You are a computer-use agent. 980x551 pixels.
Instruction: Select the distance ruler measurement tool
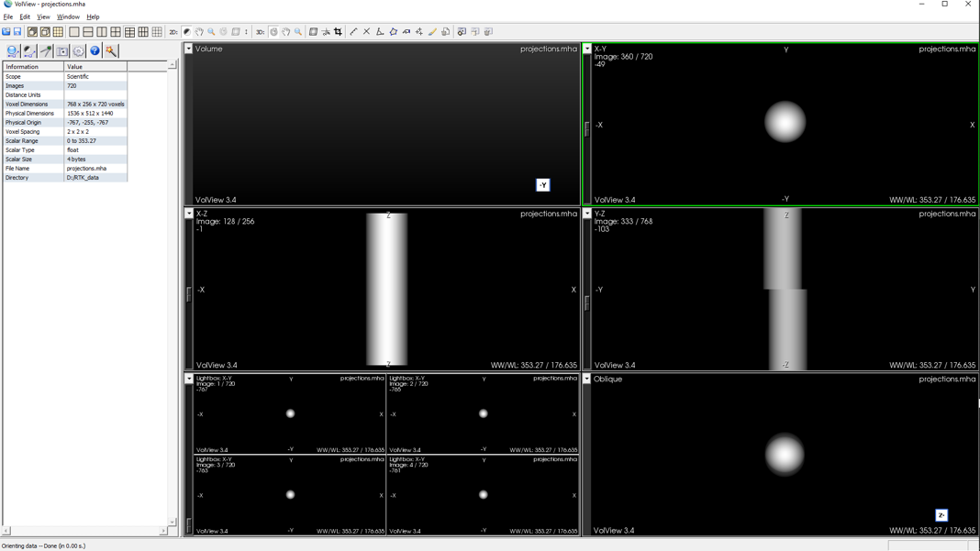click(x=354, y=32)
